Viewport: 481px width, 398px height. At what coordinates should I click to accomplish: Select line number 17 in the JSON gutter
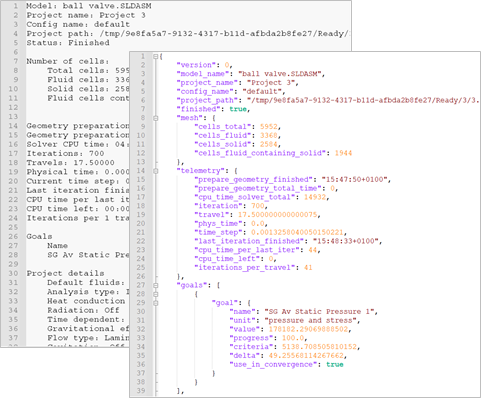[141, 197]
